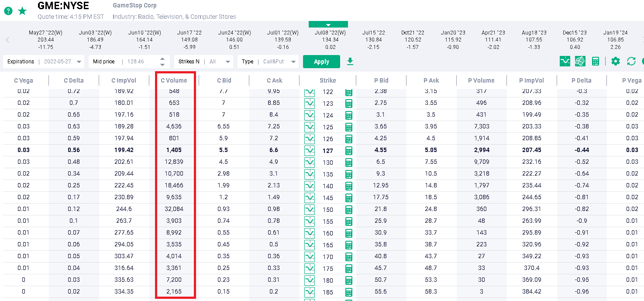
Task: Open the chart icon for strike 122
Action: pos(310,92)
